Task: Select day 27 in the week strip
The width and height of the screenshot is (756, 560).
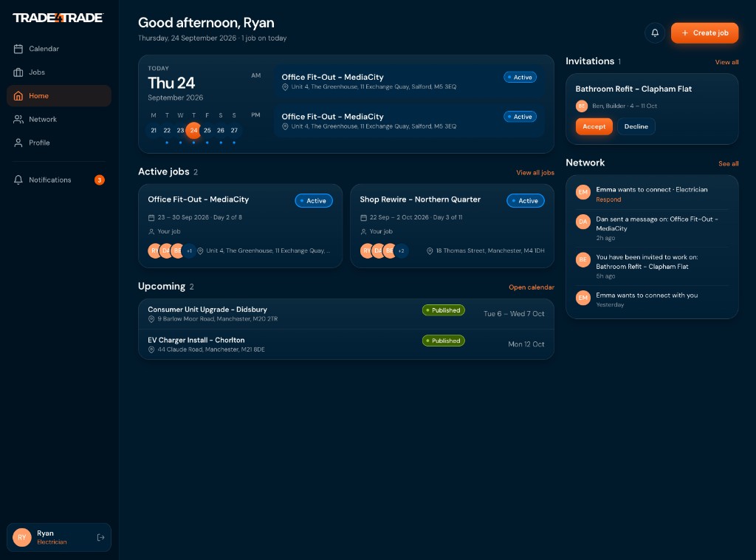Action: (x=234, y=130)
